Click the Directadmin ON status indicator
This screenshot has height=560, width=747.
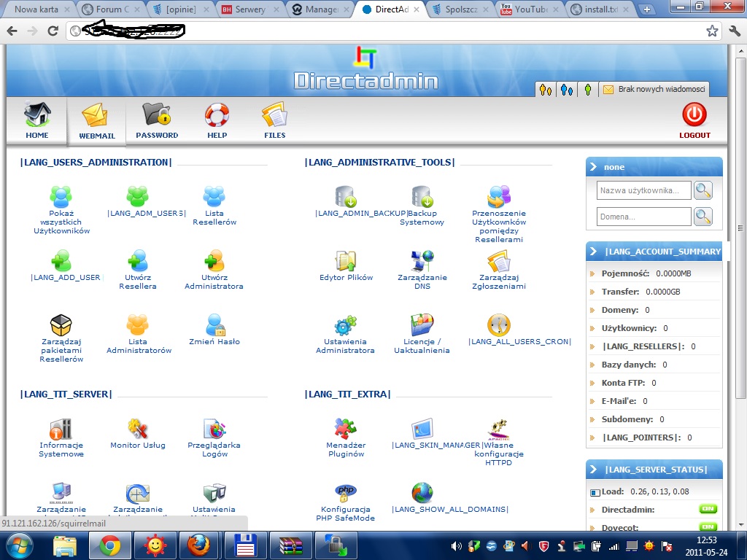point(708,509)
